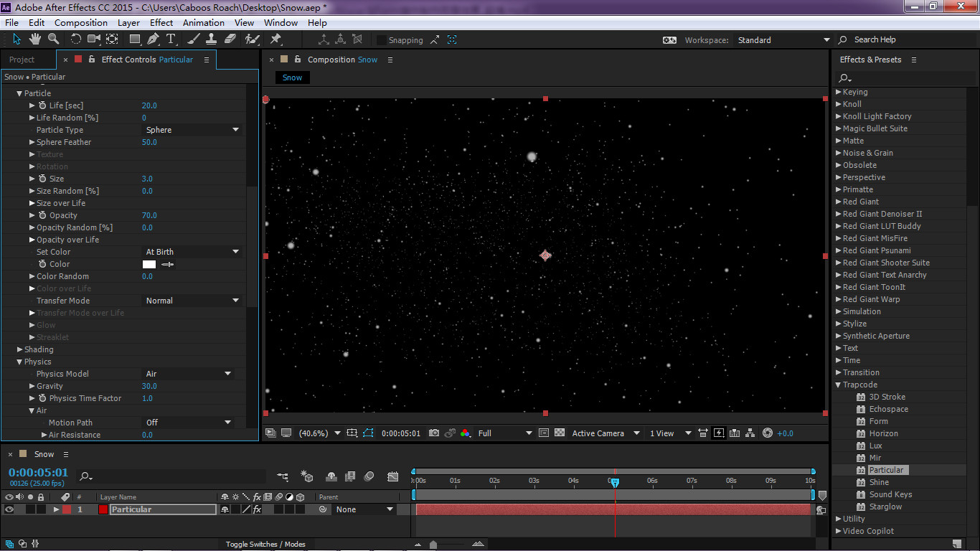Pick the Pen tool in toolbar
Screen dimensions: 980x551
click(154, 39)
